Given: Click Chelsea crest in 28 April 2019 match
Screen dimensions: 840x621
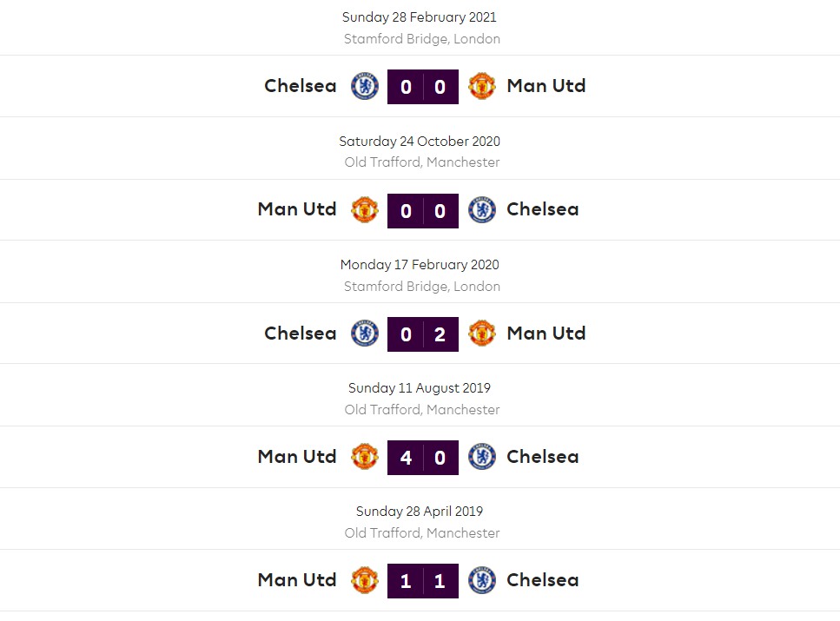Looking at the screenshot, I should [482, 580].
